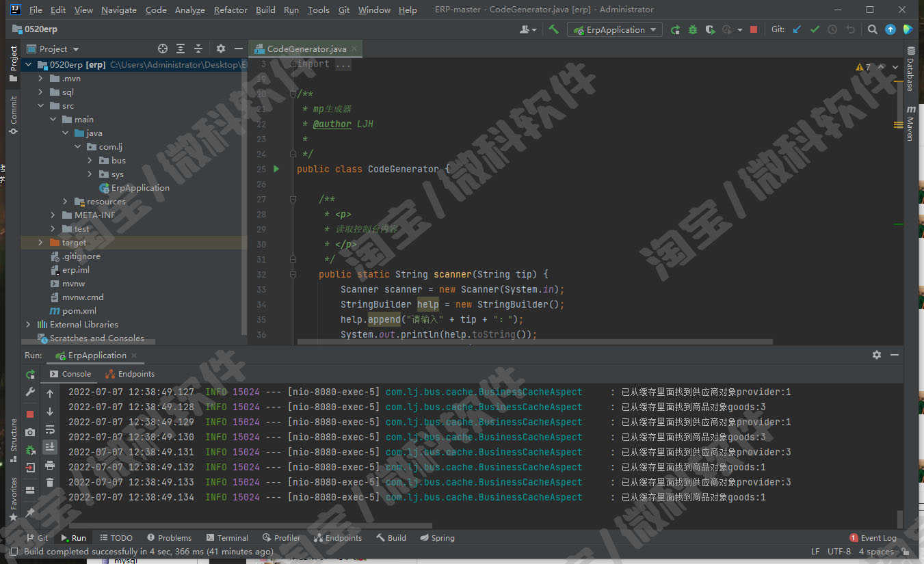
Task: Toggle the Favorites tool window button
Action: pos(13,499)
